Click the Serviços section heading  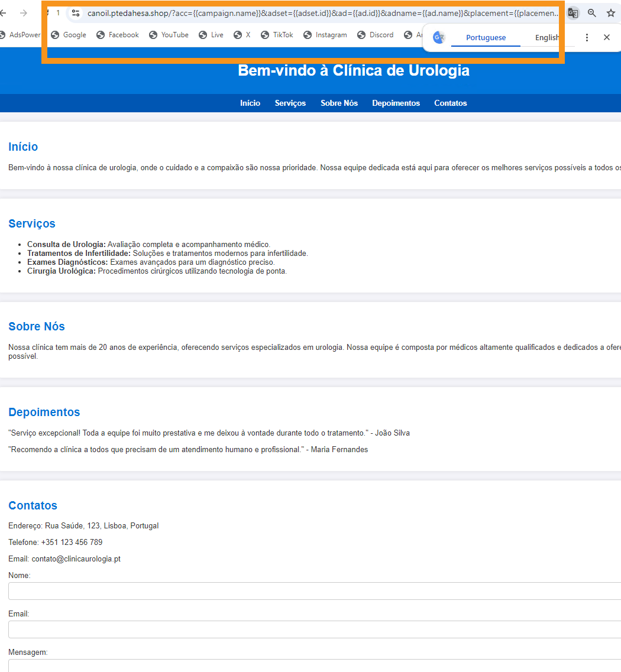pyautogui.click(x=32, y=224)
